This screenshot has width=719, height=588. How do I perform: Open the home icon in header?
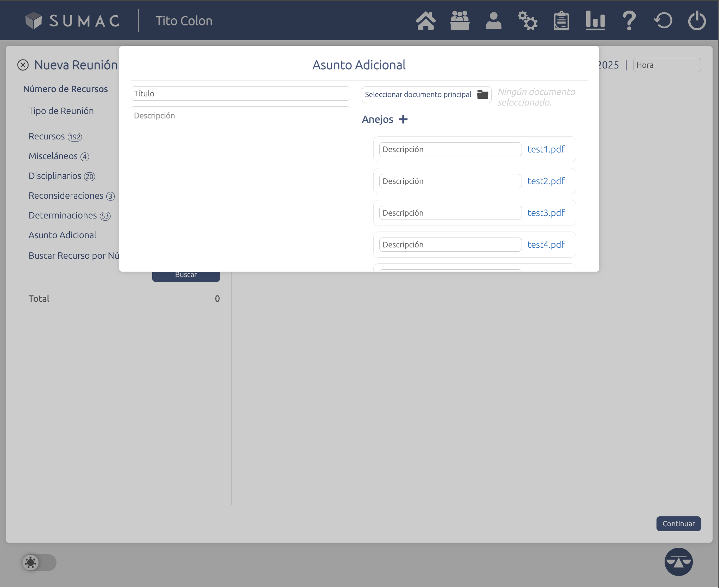click(426, 21)
